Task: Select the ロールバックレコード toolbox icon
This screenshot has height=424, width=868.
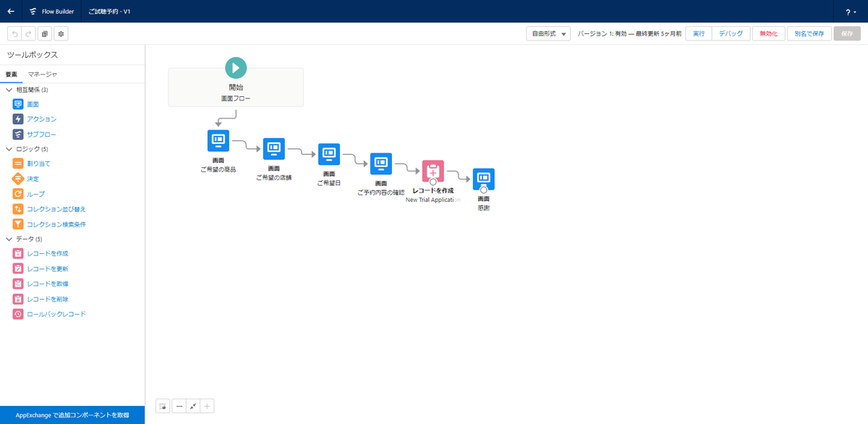Action: [x=18, y=314]
